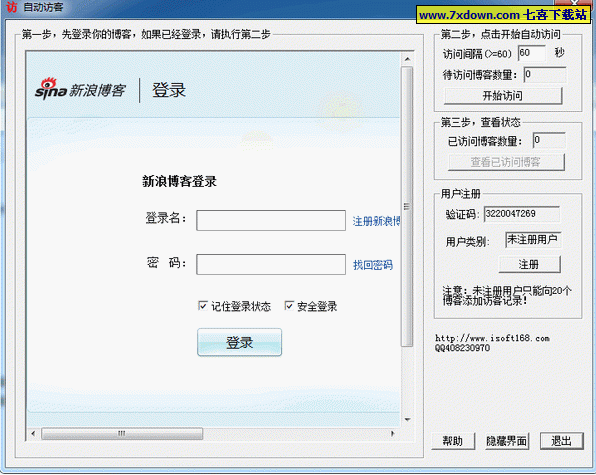This screenshot has width=596, height=475.
Task: Click the vertical scrollbar down arrow
Action: pyautogui.click(x=407, y=420)
